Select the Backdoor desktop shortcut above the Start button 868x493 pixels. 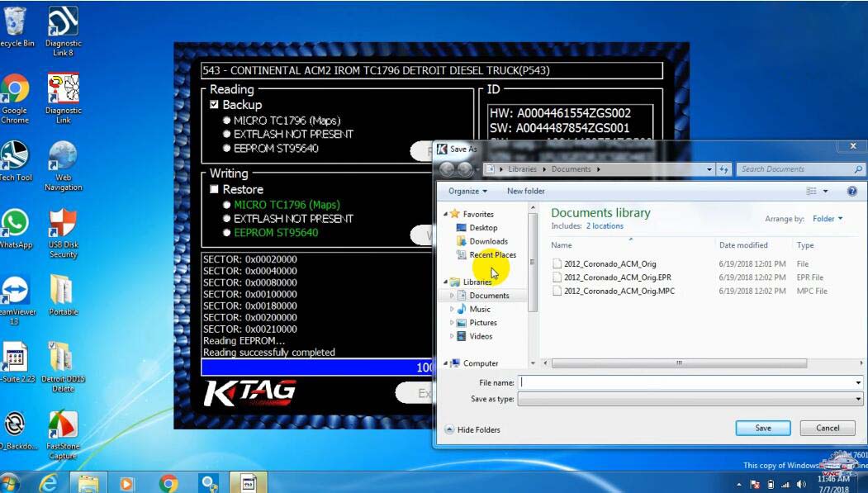pos(17,430)
